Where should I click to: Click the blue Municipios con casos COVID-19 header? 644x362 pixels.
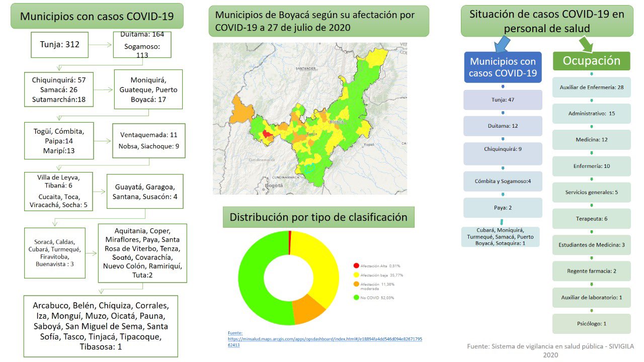[502, 67]
